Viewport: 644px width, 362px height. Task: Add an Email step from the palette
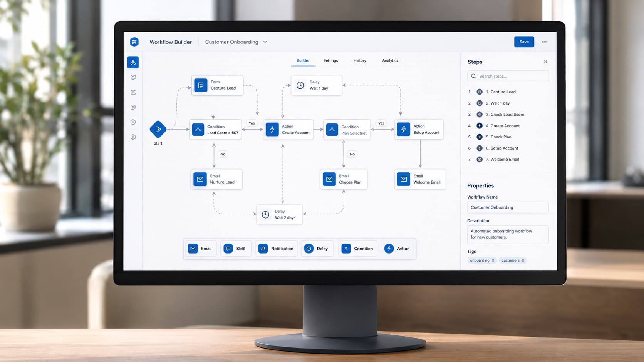(x=200, y=249)
